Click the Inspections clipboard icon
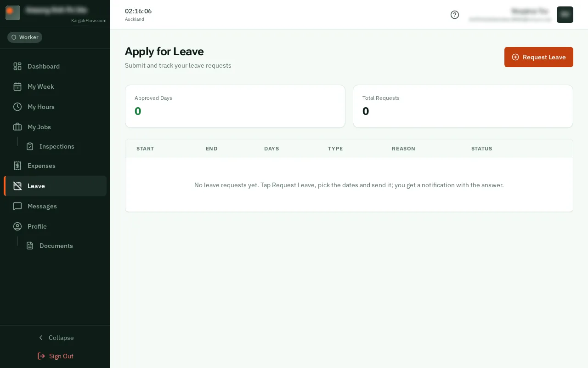 coord(30,146)
